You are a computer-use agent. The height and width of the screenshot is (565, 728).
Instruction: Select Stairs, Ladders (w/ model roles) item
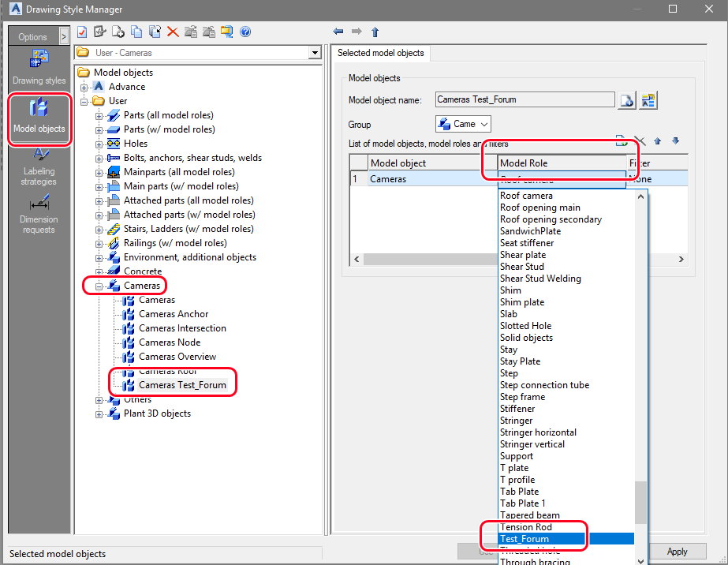coord(188,229)
